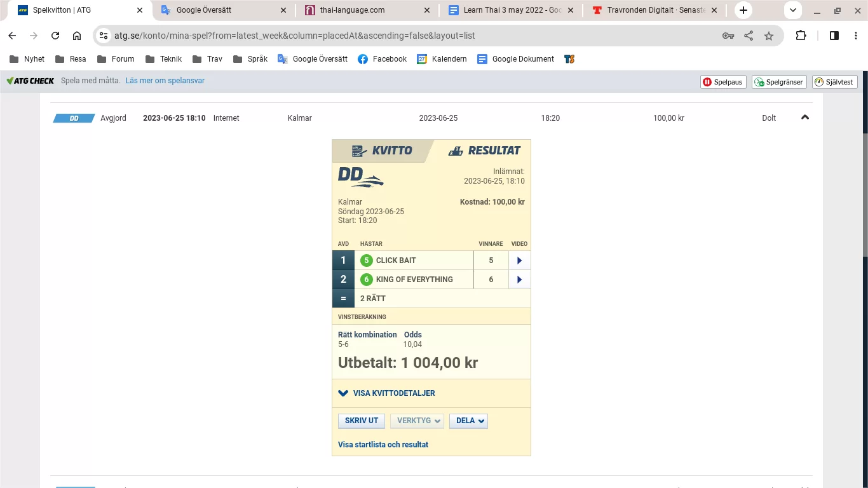The image size is (868, 488).
Task: Open the Facebook bookmark
Action: click(x=382, y=59)
